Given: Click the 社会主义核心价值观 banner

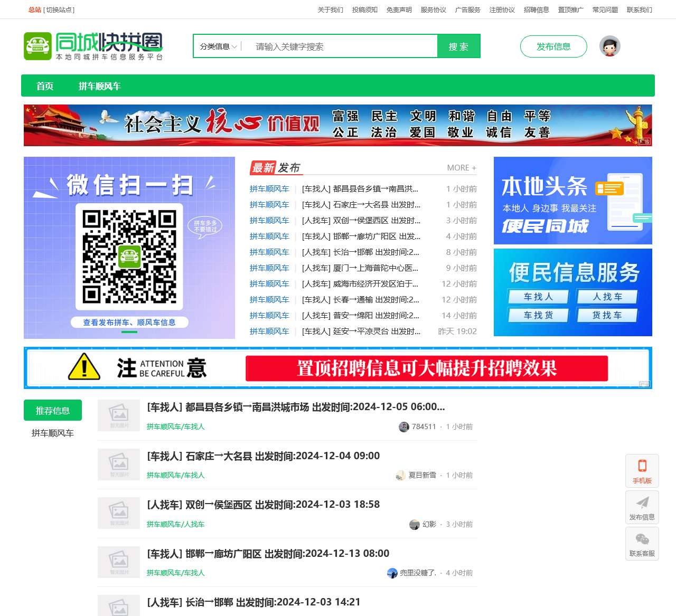Looking at the screenshot, I should click(x=338, y=125).
